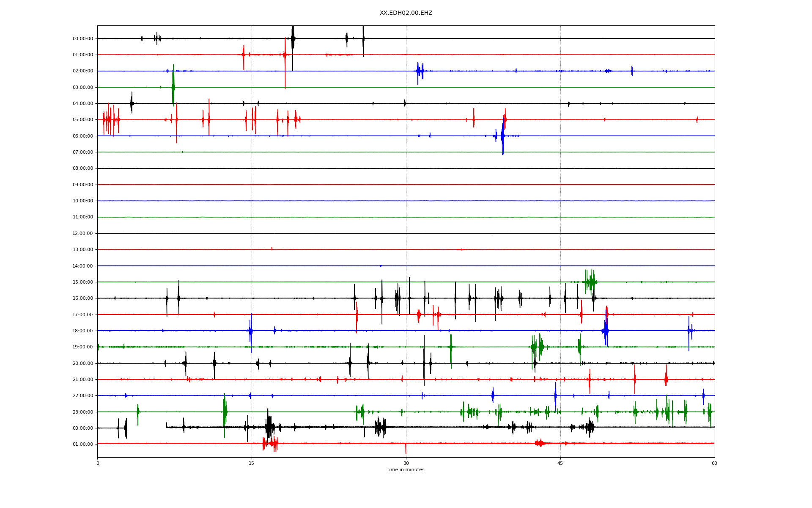This screenshot has height=508, width=812.
Task: Select the 19:00:00 time label
Action: [x=83, y=347]
